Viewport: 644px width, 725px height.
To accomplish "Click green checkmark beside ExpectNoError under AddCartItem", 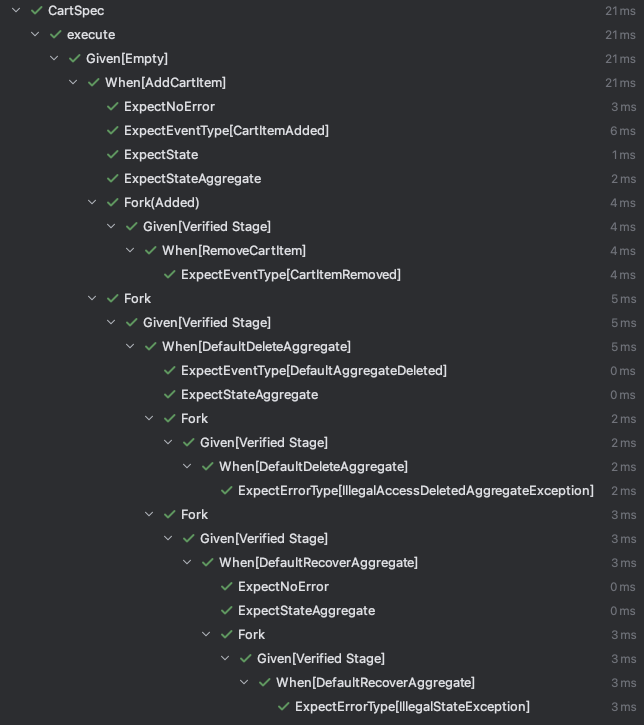I will pos(112,106).
